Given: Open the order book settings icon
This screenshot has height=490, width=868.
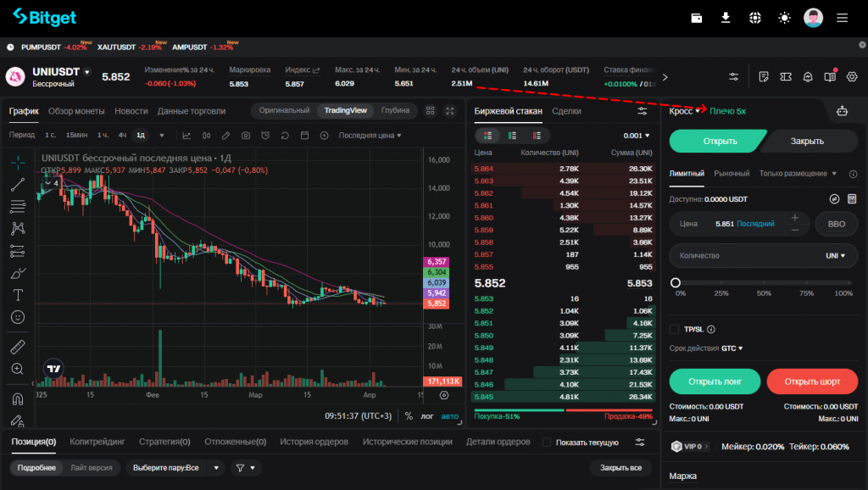Looking at the screenshot, I should [x=643, y=111].
